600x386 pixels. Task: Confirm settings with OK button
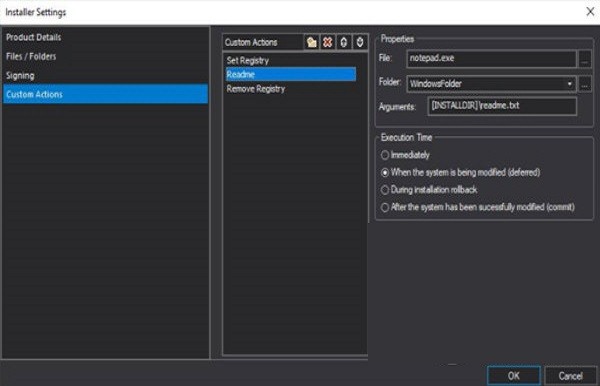point(514,376)
